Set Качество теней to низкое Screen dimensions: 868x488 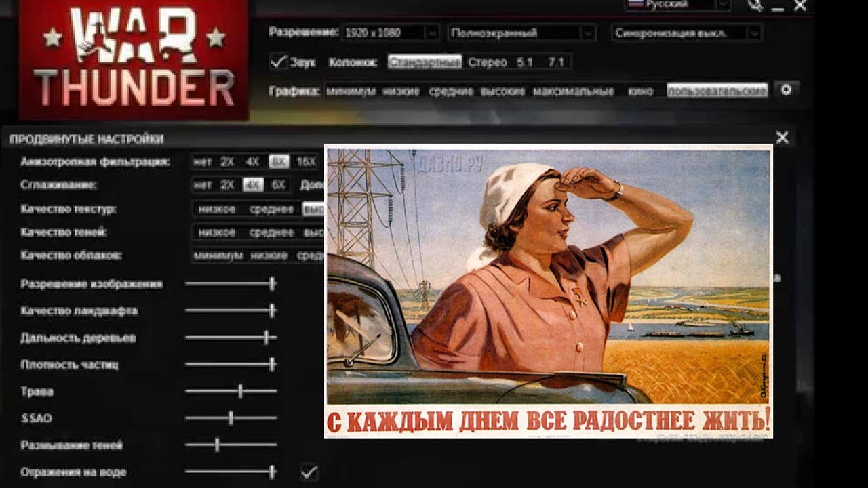(217, 232)
